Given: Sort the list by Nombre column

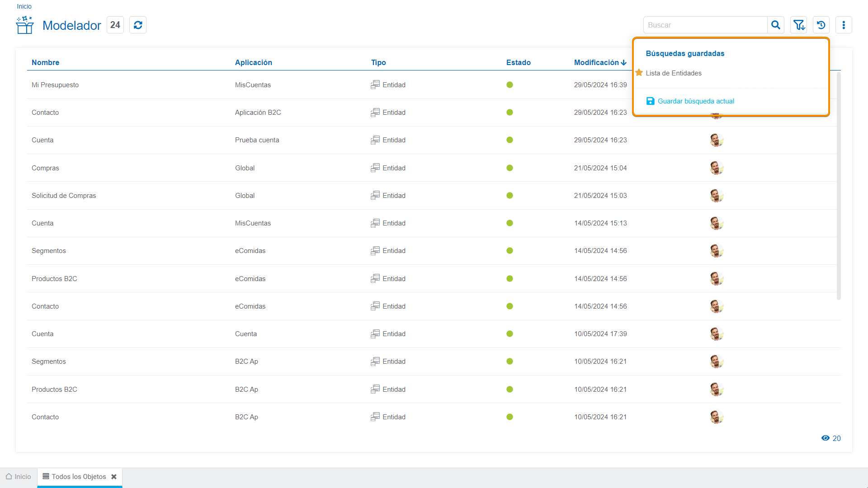Looking at the screenshot, I should point(45,62).
